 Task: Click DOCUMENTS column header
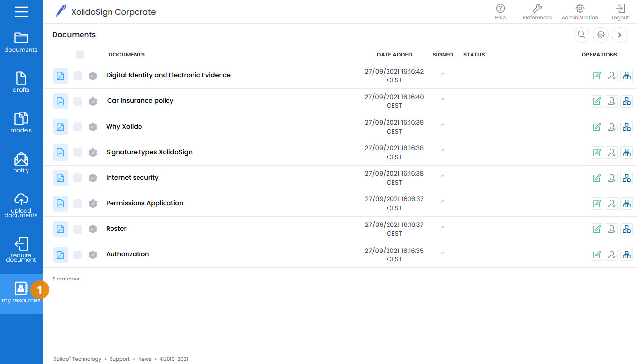(127, 55)
